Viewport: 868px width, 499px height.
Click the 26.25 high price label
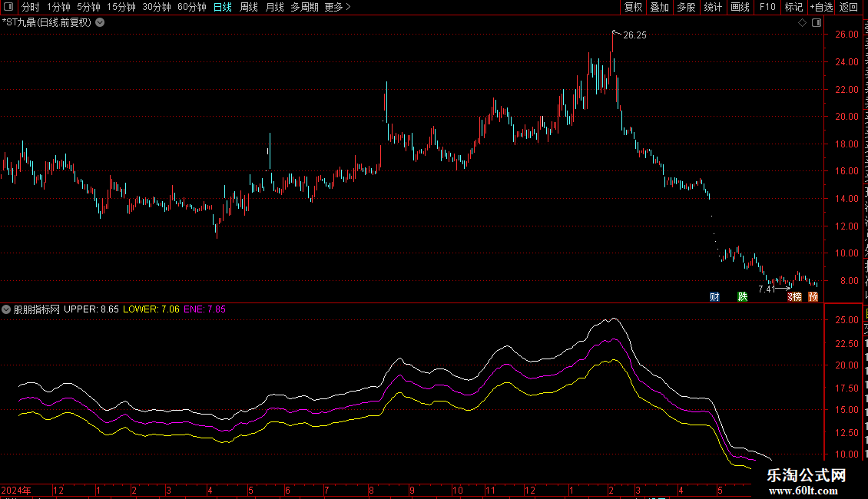635,35
